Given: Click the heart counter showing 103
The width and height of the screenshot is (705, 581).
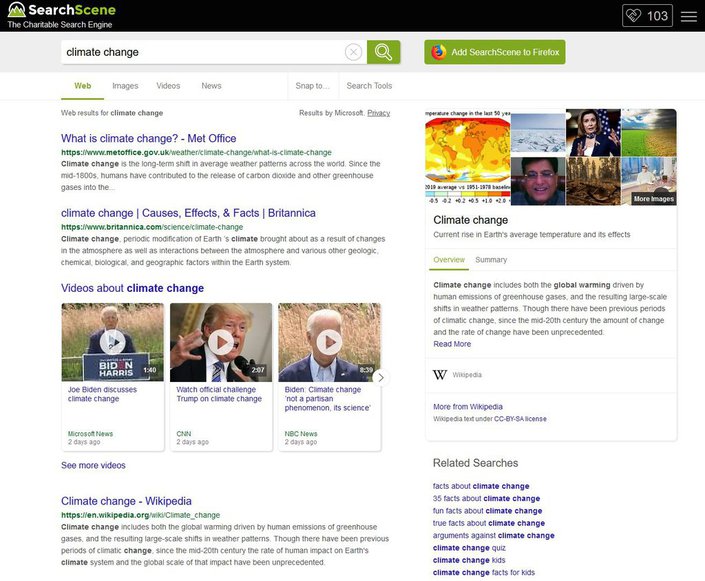Looking at the screenshot, I should 646,16.
